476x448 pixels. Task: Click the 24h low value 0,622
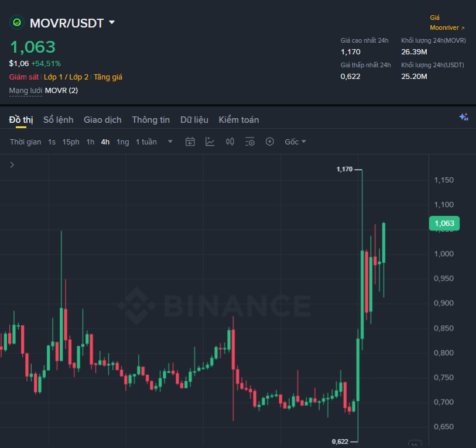click(x=350, y=77)
